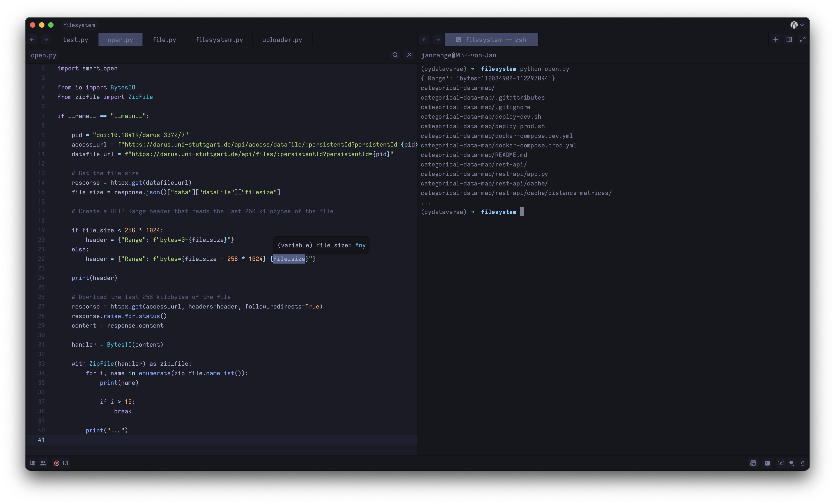Add a new terminal with plus icon

775,40
